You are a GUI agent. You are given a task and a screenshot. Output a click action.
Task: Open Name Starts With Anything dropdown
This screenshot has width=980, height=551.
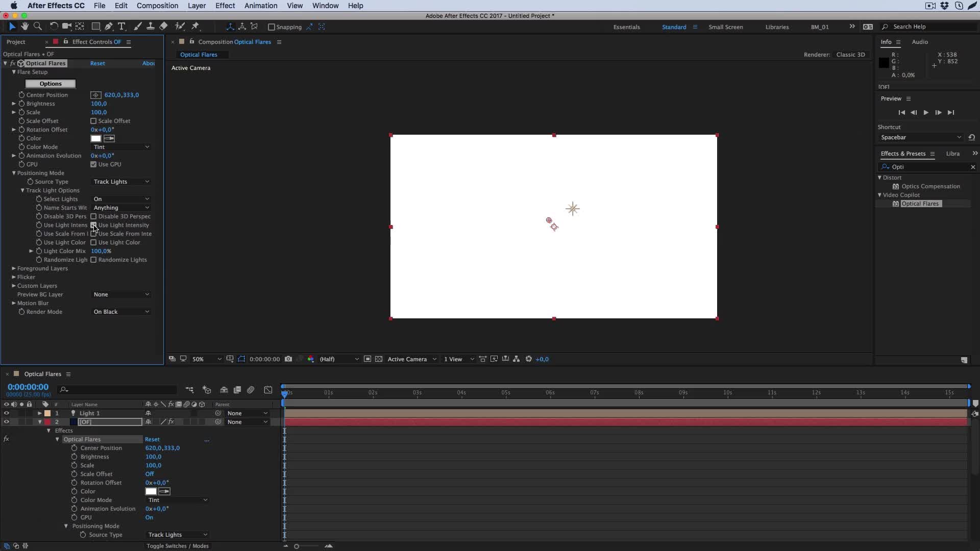(x=121, y=208)
